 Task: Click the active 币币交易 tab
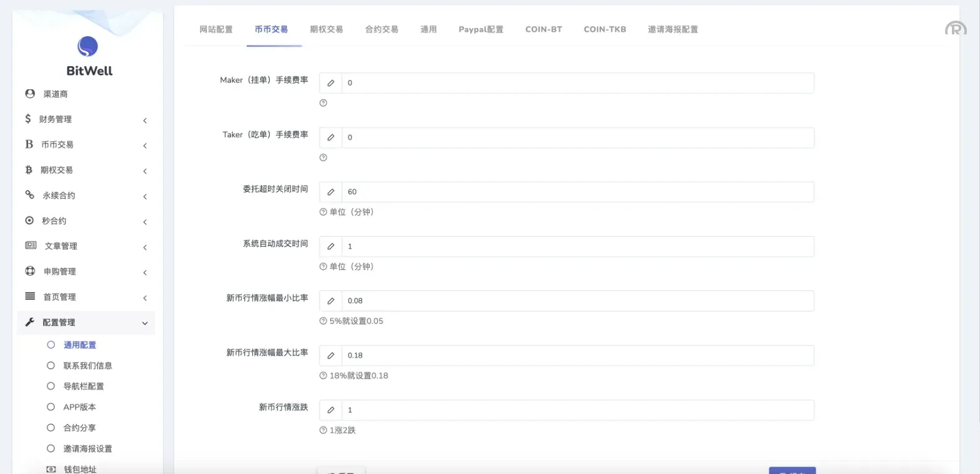pyautogui.click(x=271, y=29)
